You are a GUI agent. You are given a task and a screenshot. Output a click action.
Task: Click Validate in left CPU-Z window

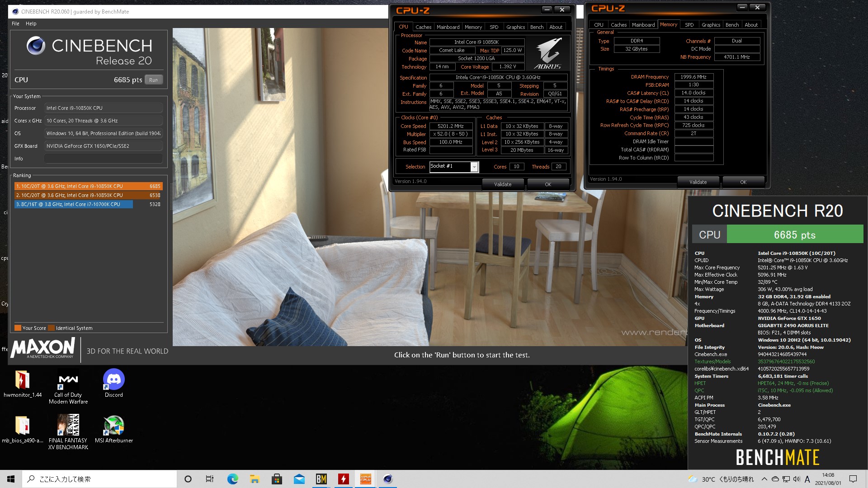click(x=503, y=184)
